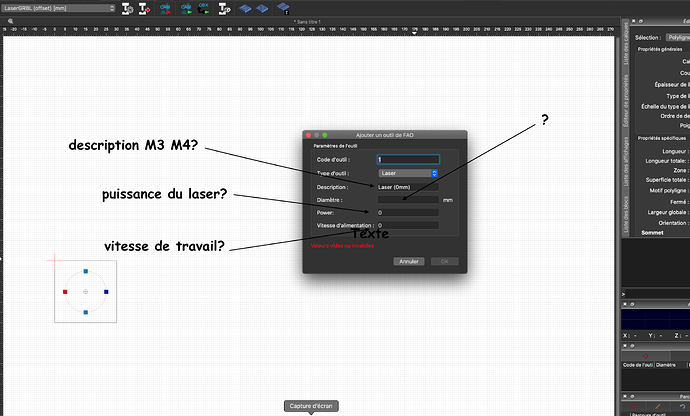Screen dimensions: 690x416
Task: Click the float icon of property editor panel
Action: [x=641, y=21]
